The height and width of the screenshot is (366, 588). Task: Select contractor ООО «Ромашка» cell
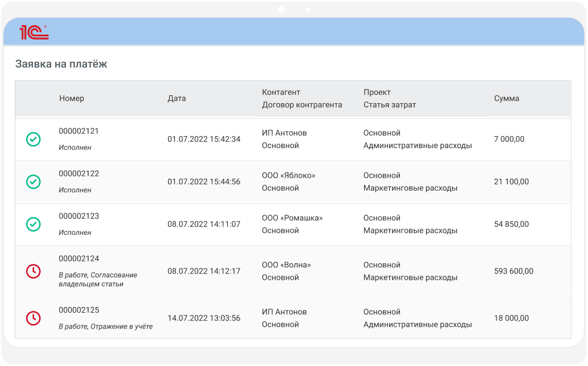click(291, 218)
